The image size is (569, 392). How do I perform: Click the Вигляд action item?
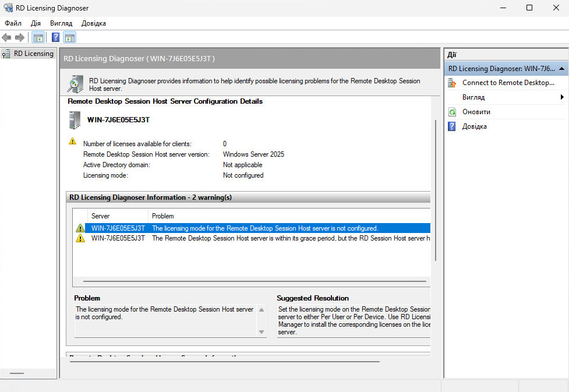[x=473, y=97]
